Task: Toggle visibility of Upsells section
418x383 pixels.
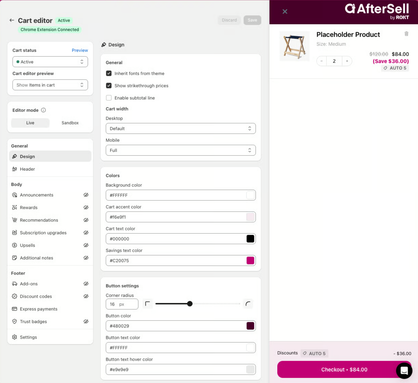Action: 86,245
